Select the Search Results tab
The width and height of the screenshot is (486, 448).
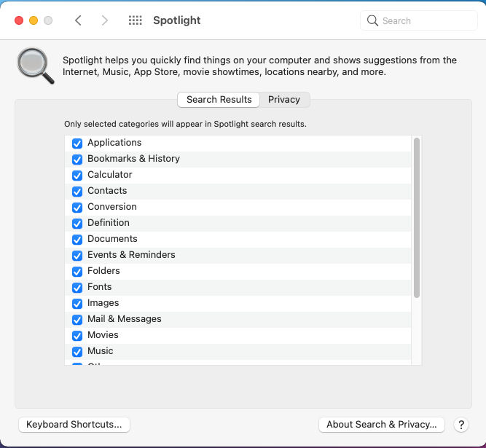(x=219, y=100)
